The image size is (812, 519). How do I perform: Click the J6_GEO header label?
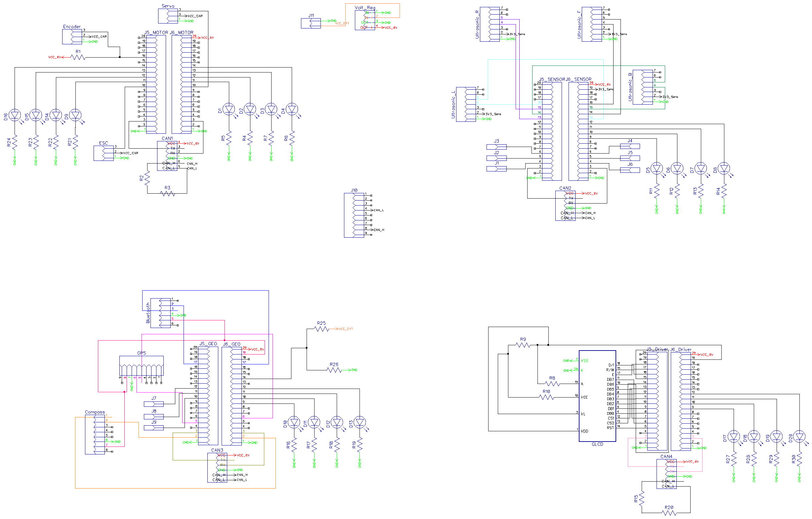[x=231, y=344]
